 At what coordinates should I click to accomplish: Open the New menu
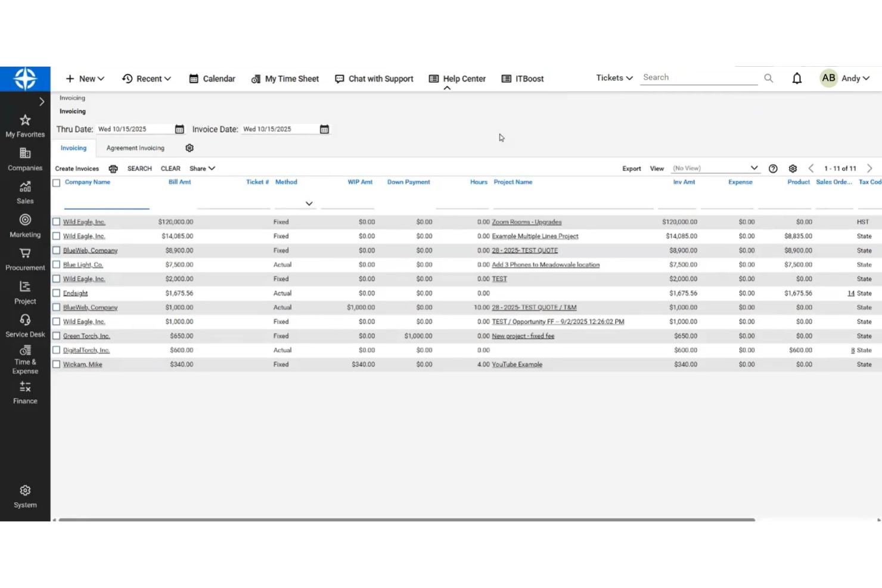click(85, 78)
